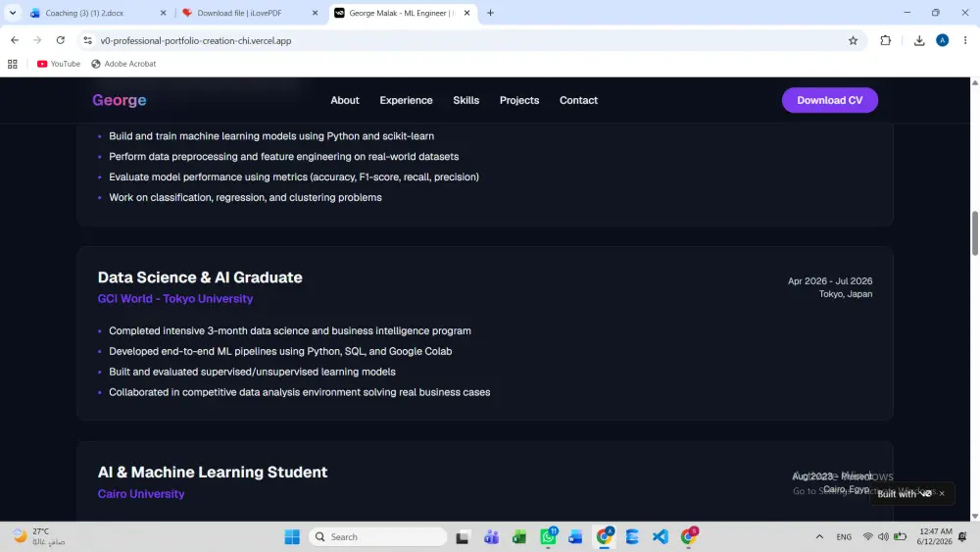The width and height of the screenshot is (980, 552).
Task: Click the Download CV button
Action: (830, 100)
